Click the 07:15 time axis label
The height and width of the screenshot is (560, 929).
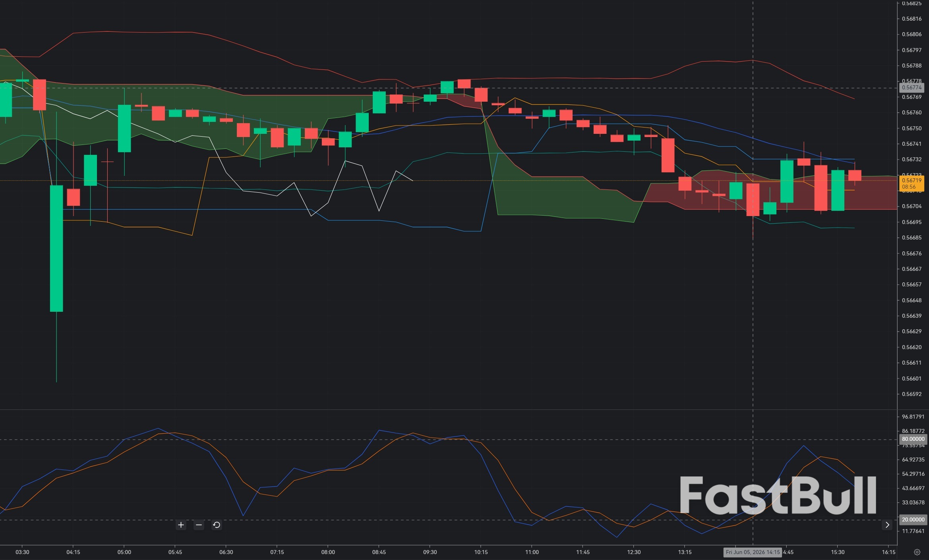click(x=277, y=552)
